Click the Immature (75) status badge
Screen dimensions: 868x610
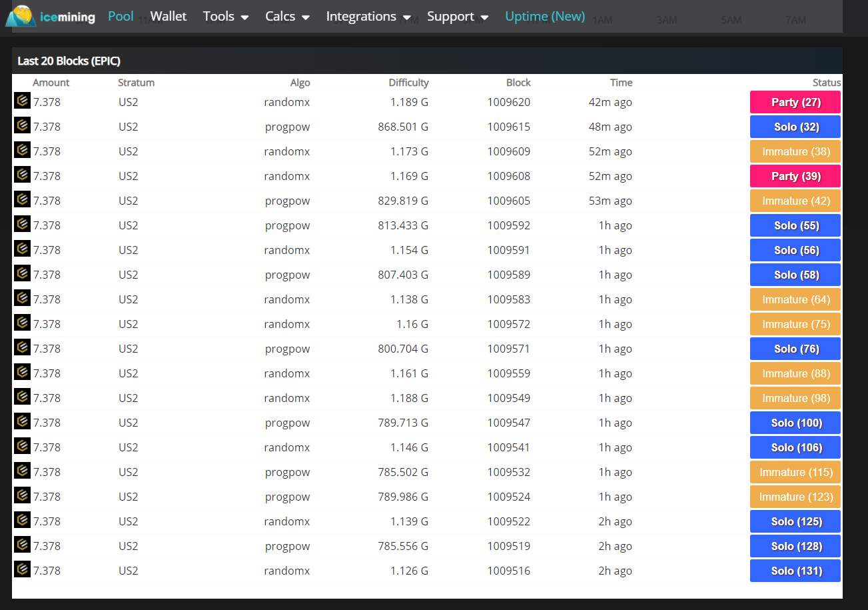[x=795, y=324]
